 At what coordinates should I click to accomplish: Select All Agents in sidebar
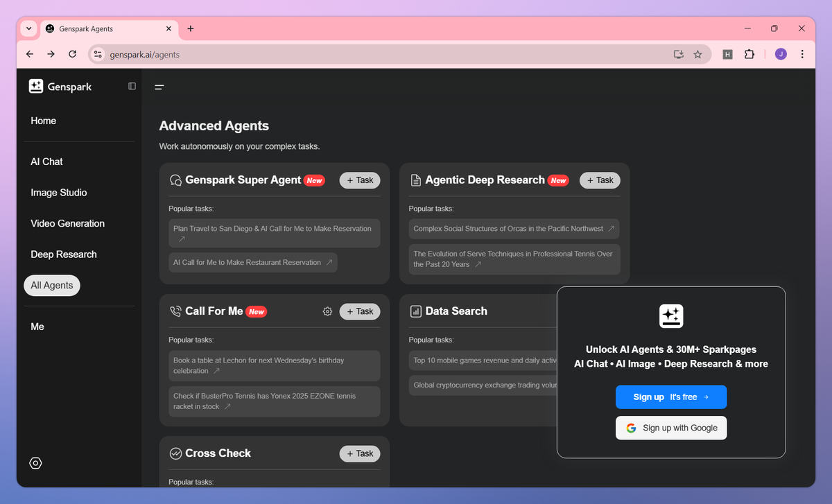(x=52, y=286)
